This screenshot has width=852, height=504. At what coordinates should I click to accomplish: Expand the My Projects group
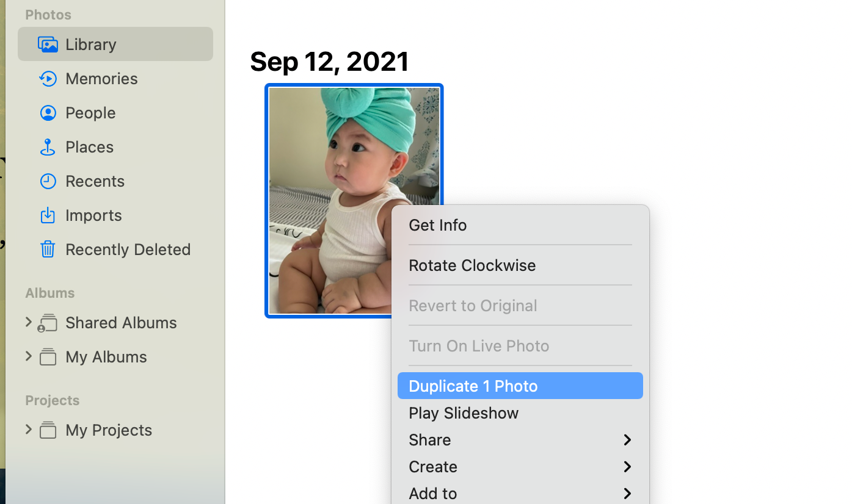[x=28, y=429]
